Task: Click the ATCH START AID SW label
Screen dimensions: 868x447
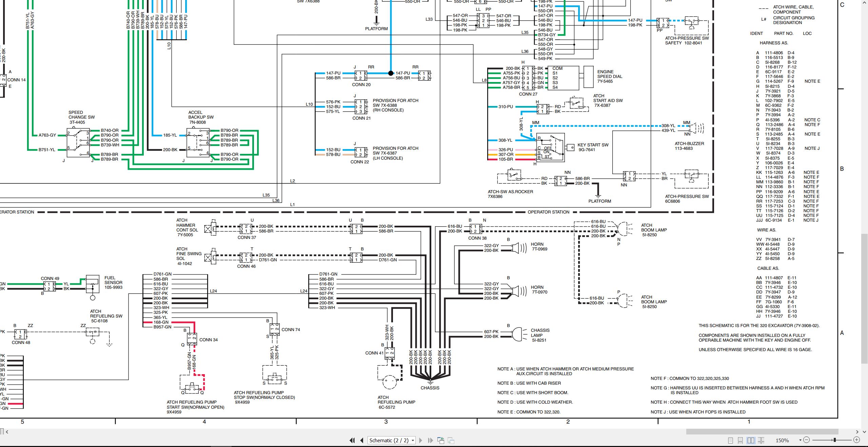Action: (608, 101)
